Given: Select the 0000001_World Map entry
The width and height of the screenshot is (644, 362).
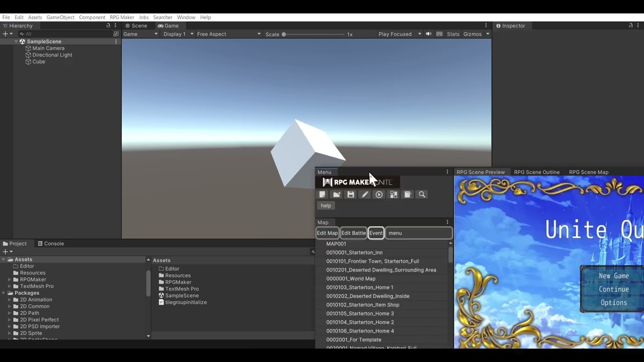Looking at the screenshot, I should pos(351,279).
